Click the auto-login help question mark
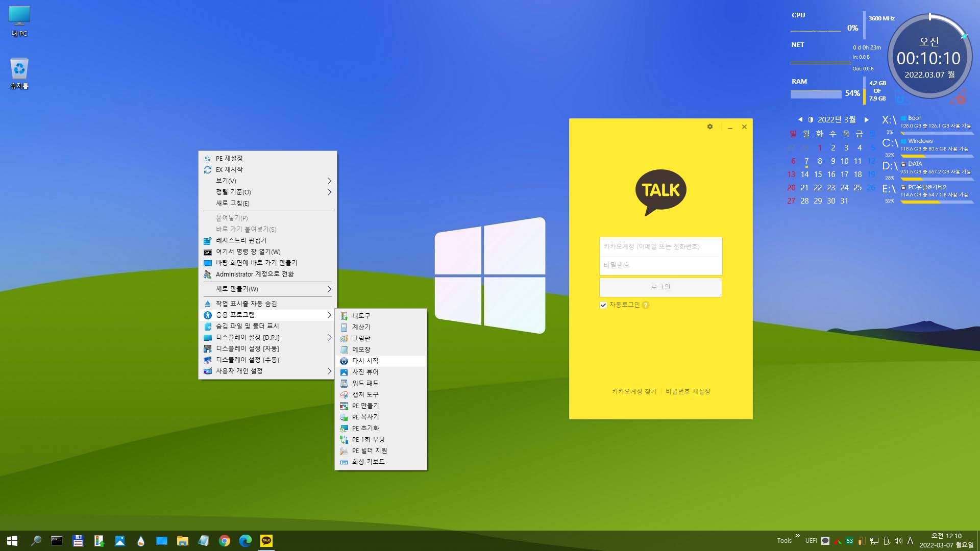Image resolution: width=980 pixels, height=551 pixels. 646,305
